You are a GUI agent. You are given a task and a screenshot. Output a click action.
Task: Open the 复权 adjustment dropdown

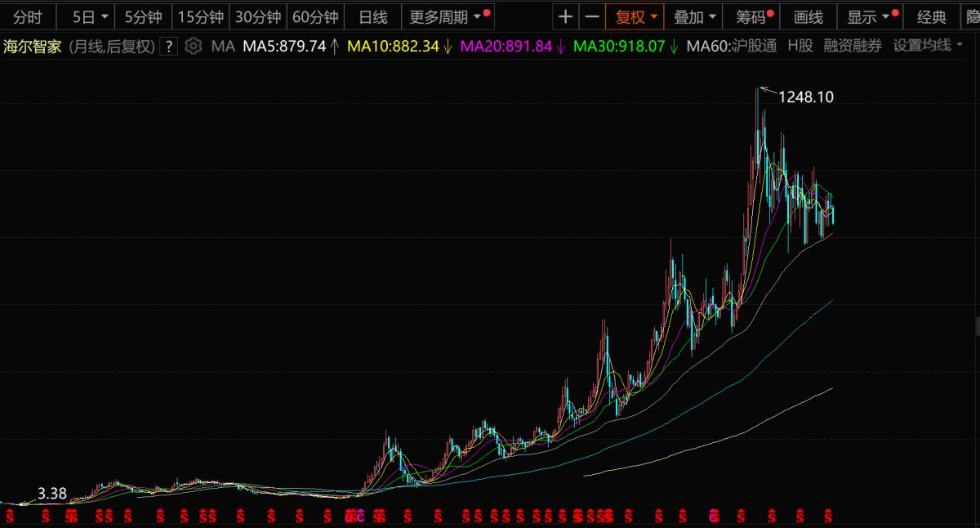coord(635,17)
